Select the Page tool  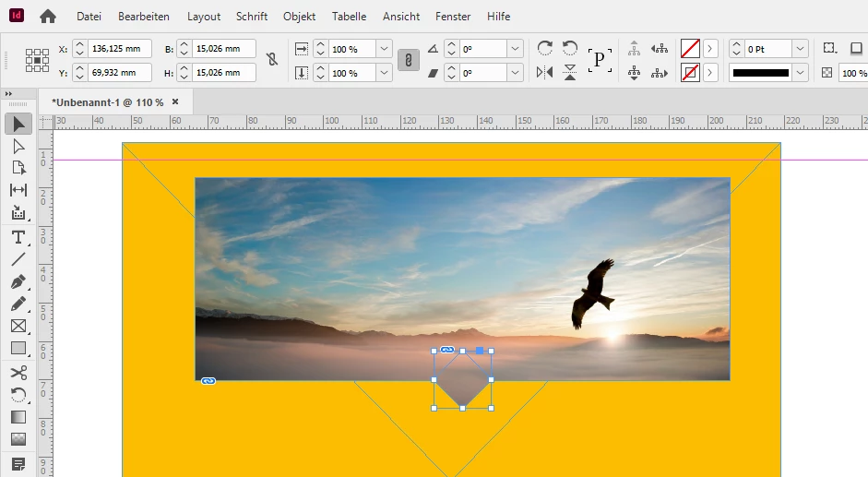point(18,168)
